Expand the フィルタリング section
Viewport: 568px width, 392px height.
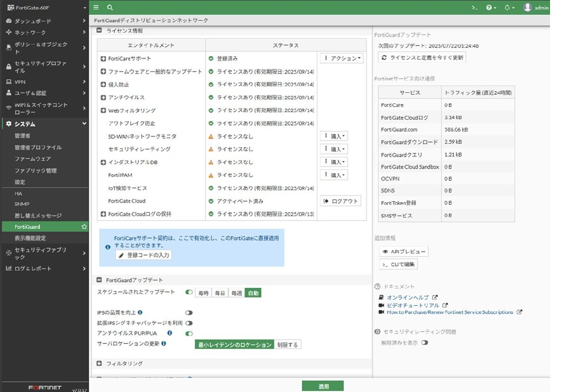[99, 364]
